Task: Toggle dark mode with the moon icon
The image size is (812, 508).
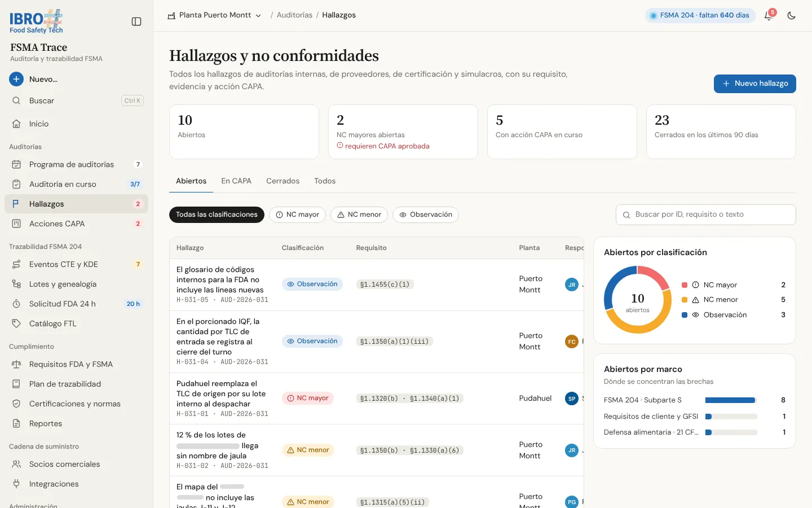Action: pos(792,16)
